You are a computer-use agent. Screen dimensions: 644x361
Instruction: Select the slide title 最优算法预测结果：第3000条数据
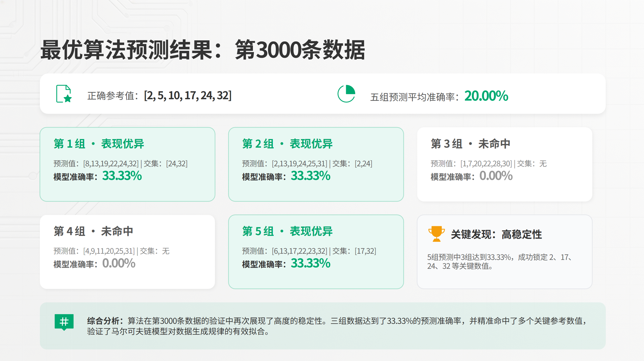point(203,50)
